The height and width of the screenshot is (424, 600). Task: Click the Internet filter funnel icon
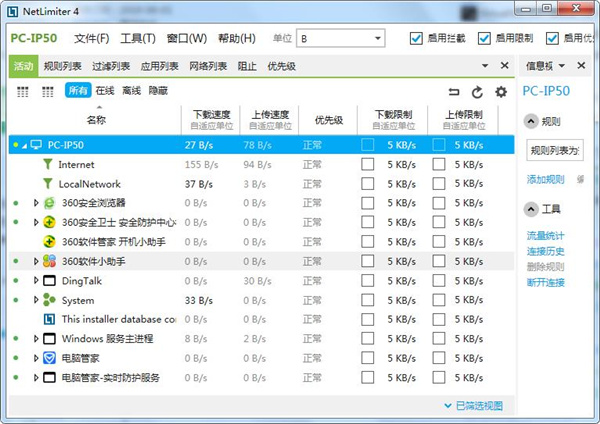pos(48,164)
